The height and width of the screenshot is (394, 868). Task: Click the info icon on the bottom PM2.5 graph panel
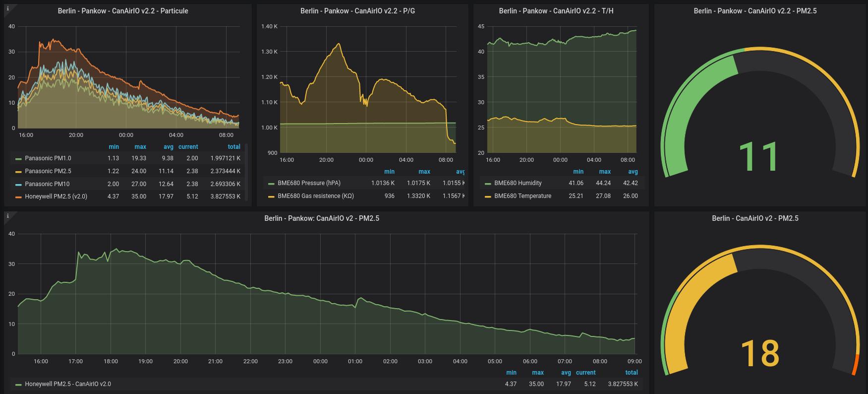[8, 215]
